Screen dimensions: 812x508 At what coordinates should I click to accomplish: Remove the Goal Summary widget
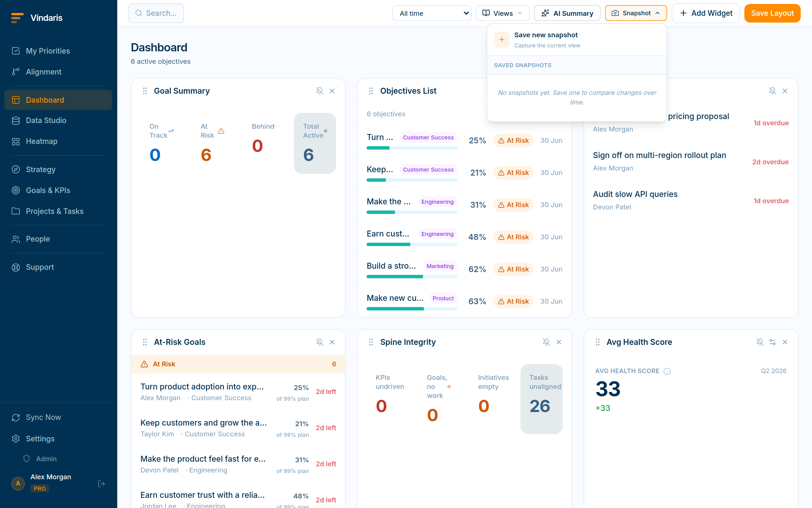(332, 91)
